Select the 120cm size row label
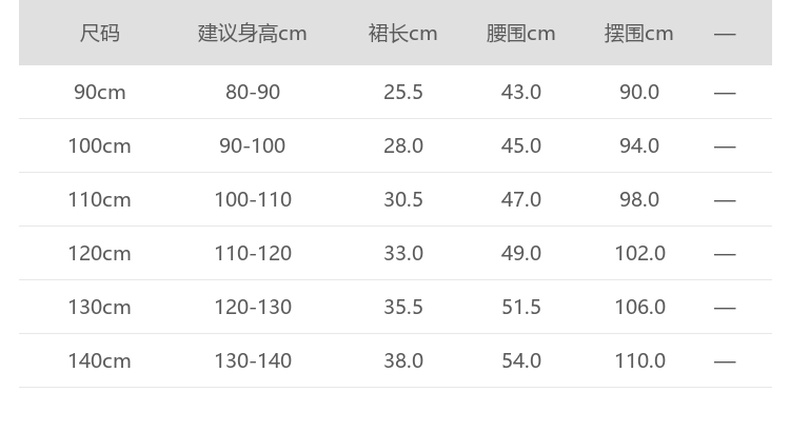 click(99, 254)
